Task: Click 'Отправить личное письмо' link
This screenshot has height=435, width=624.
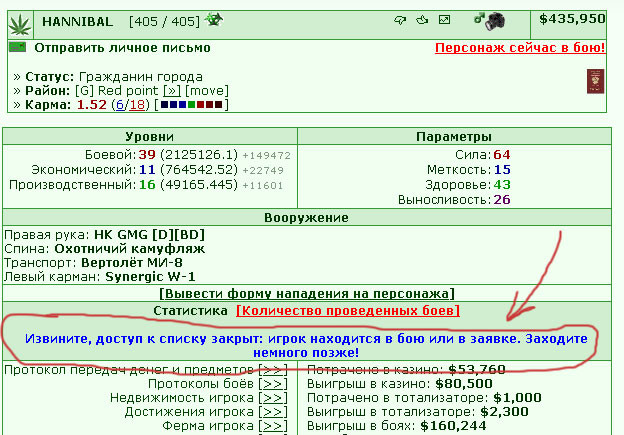Action: (122, 48)
